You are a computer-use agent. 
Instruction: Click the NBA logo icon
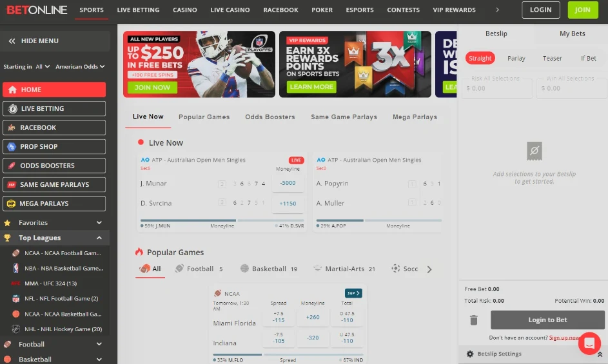[x=16, y=268]
